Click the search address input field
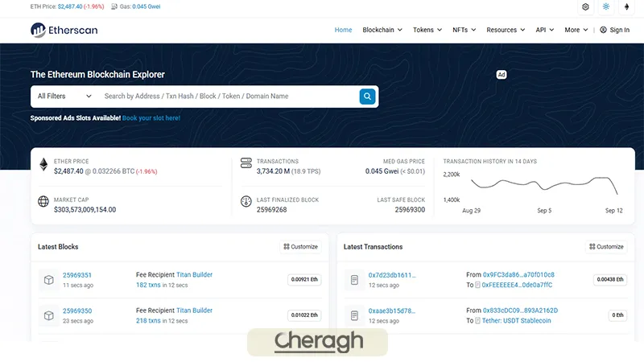The width and height of the screenshot is (644, 362). pyautogui.click(x=229, y=96)
